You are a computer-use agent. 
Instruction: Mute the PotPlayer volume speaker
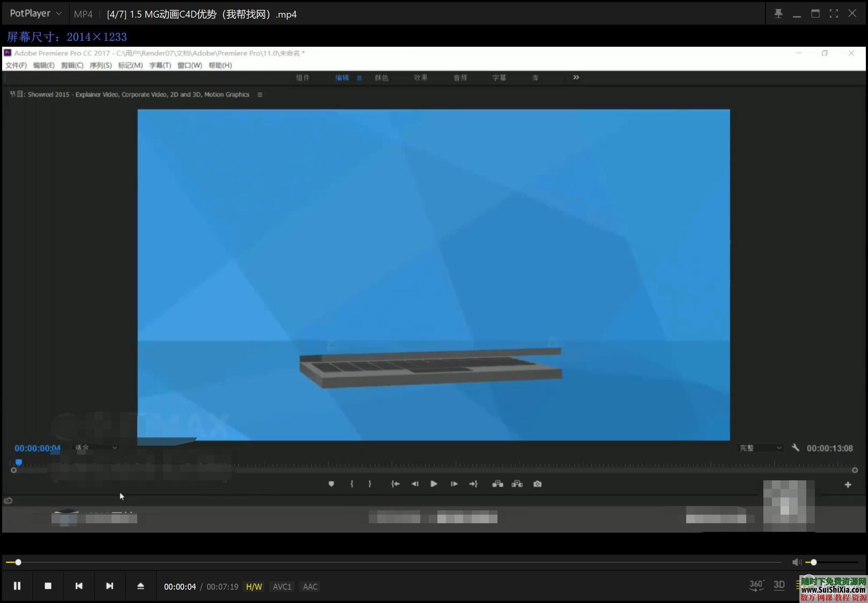[x=796, y=562]
